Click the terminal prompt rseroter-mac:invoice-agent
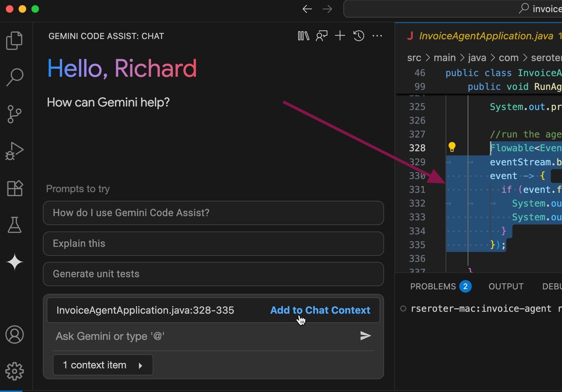 (481, 309)
